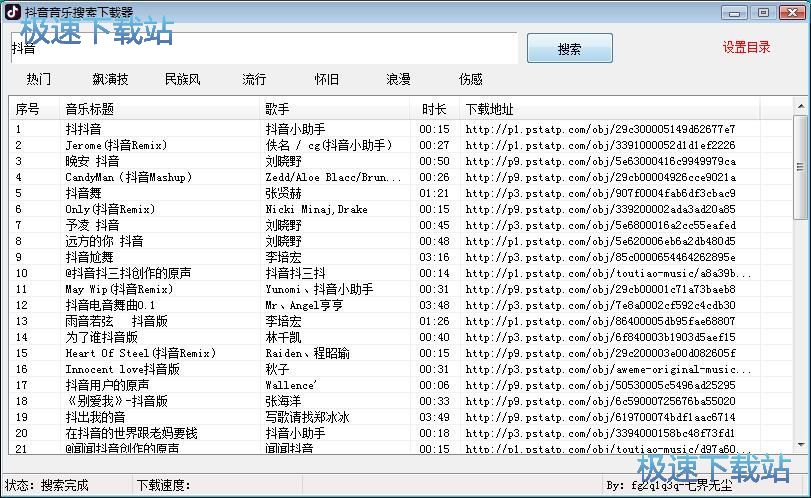Minimize the 抖音音乐搜索下载器 window
The height and width of the screenshot is (498, 811).
click(734, 12)
